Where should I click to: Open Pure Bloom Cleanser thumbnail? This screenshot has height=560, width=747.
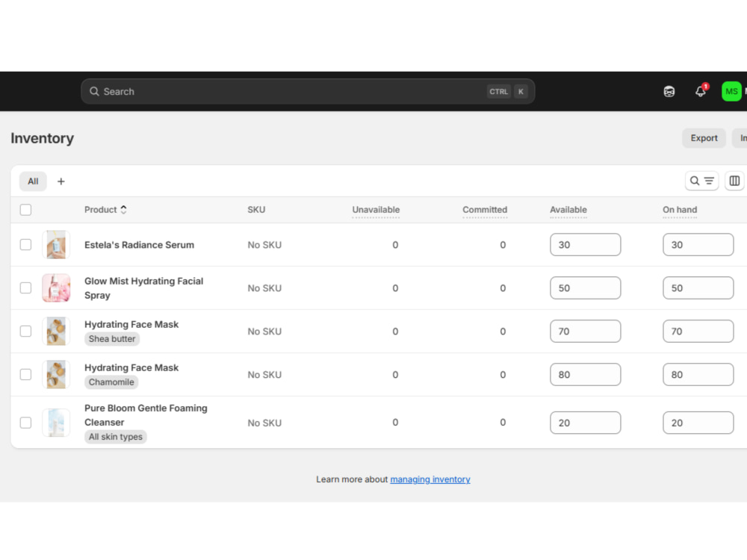tap(56, 423)
